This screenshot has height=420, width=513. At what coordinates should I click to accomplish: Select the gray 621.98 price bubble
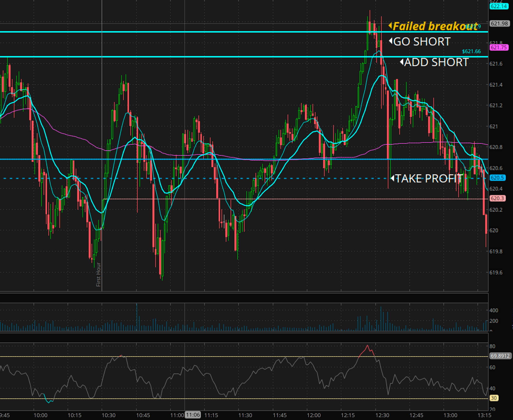(x=499, y=23)
